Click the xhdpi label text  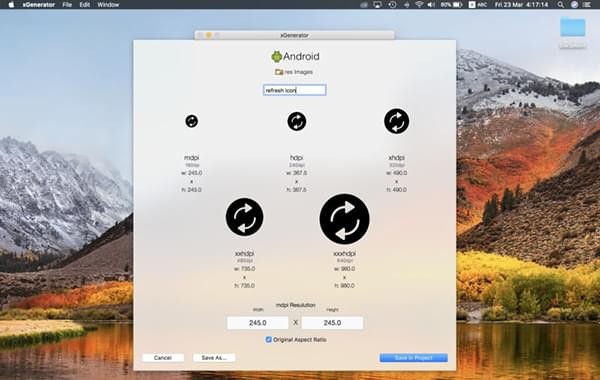click(396, 157)
